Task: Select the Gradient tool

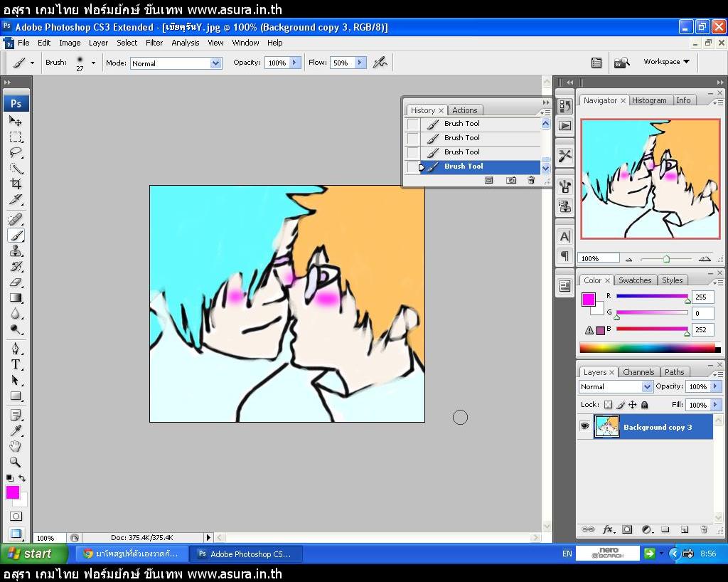Action: [16, 297]
